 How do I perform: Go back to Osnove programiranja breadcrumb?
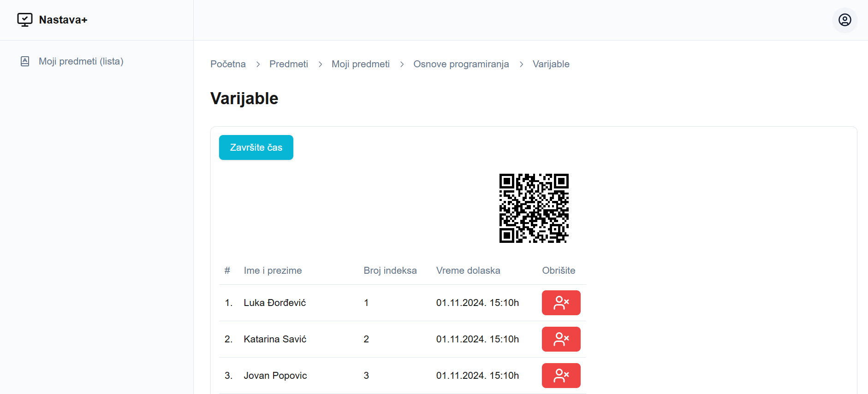[461, 64]
